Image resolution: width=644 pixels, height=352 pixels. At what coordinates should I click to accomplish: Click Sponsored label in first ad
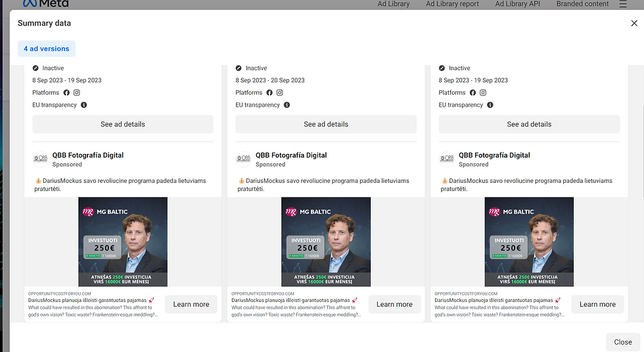tap(67, 164)
